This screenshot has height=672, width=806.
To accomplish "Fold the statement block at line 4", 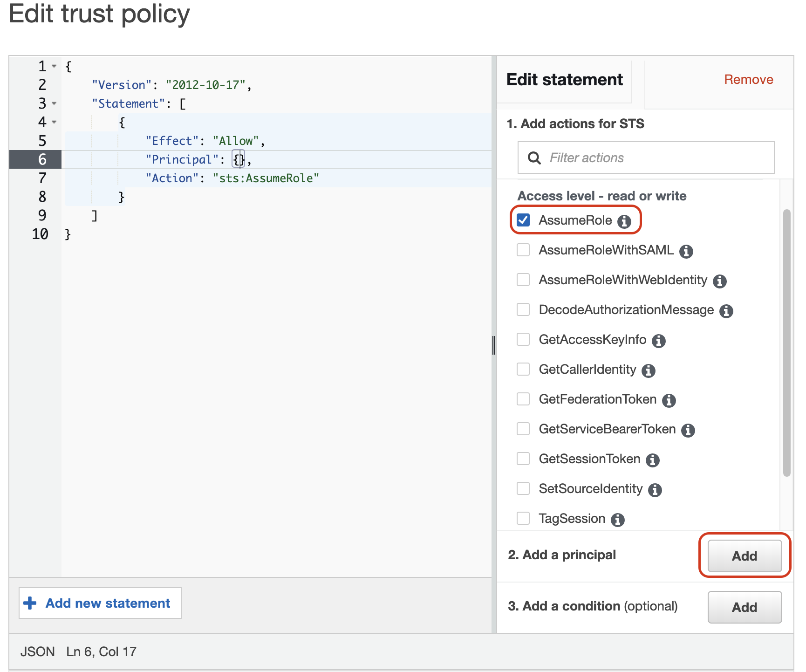I will [x=54, y=122].
